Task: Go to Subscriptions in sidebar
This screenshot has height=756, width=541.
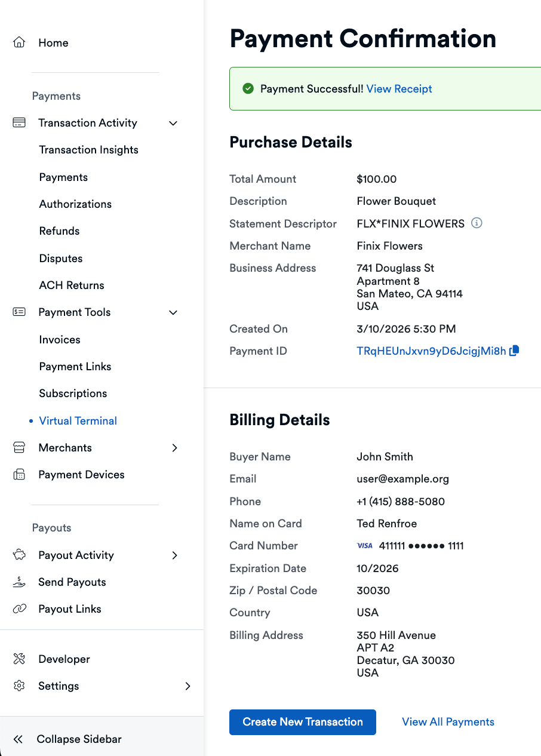Action: pyautogui.click(x=73, y=394)
